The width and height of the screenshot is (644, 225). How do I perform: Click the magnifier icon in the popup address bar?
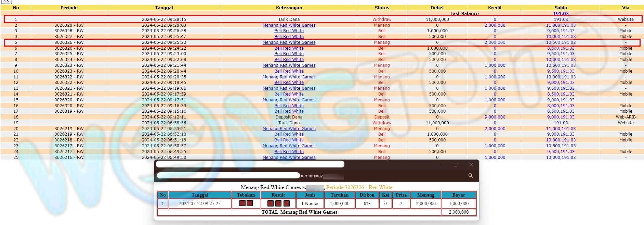pyautogui.click(x=471, y=176)
